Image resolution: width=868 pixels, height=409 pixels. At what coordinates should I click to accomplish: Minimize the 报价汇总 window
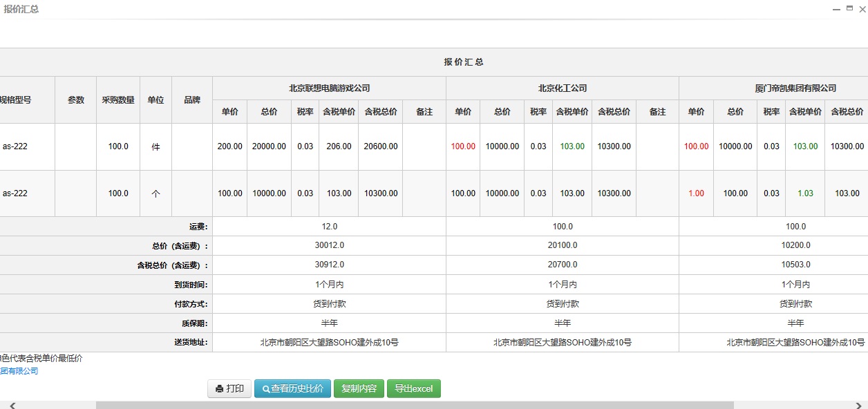(837, 9)
